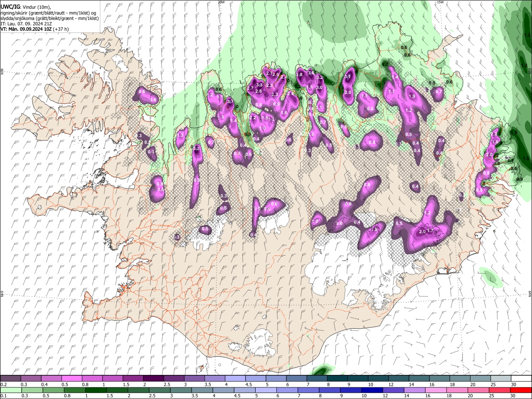Viewport: 532px width, 399px height.
Task: Click the 0.2 label in top legend row
Action: click(x=3, y=384)
